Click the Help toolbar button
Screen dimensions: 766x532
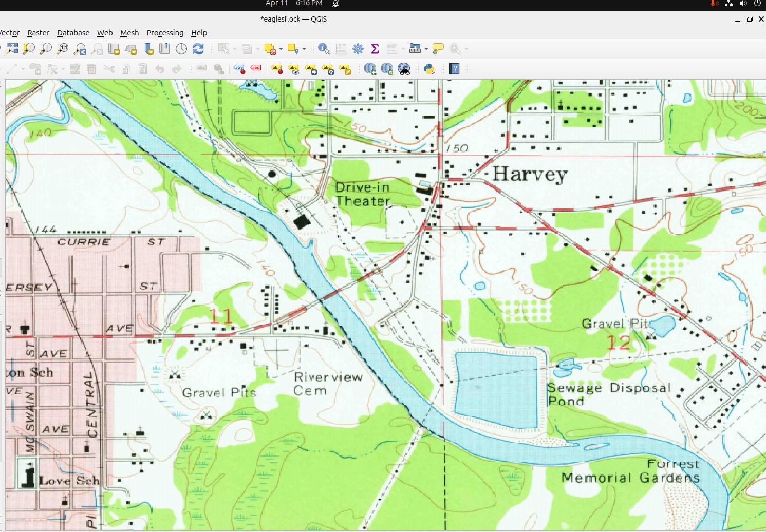click(x=454, y=68)
